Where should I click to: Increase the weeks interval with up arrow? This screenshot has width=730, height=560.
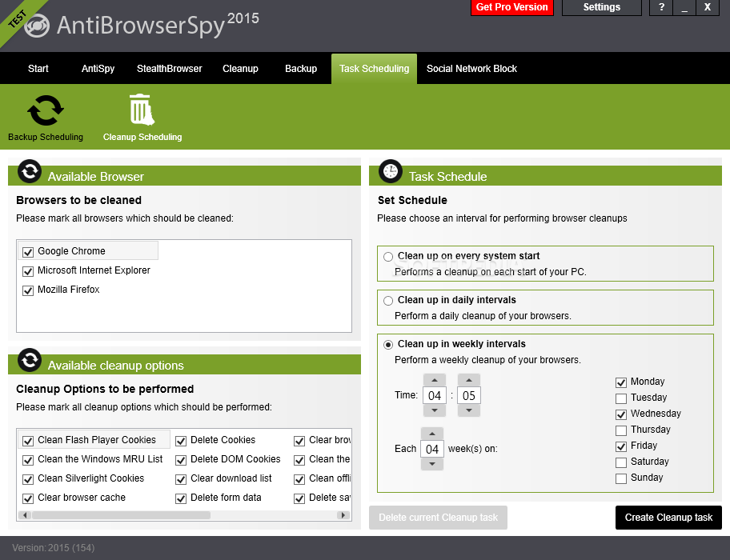point(432,434)
